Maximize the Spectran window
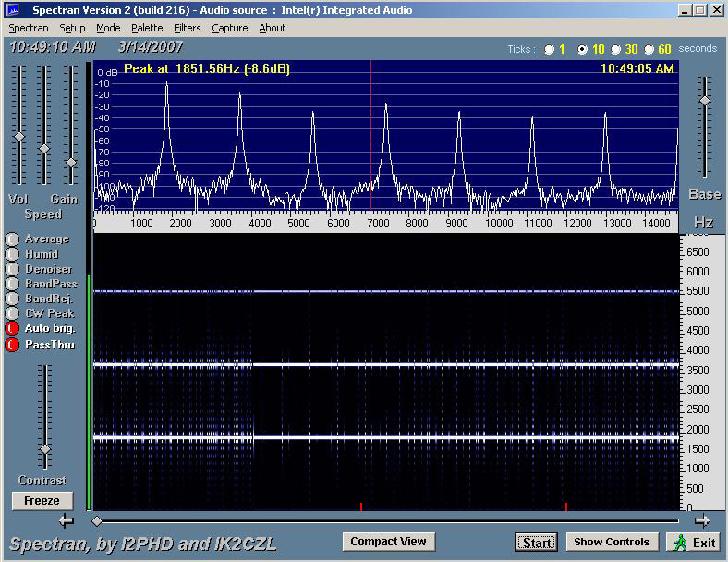 (700, 10)
